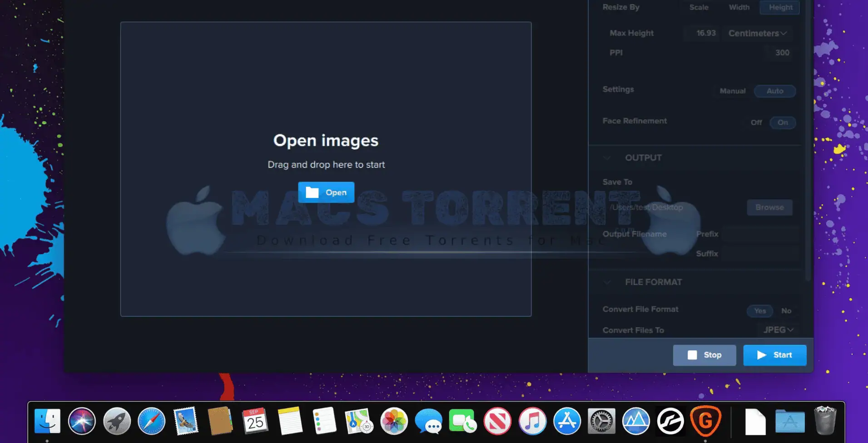Switch Settings to Auto
The height and width of the screenshot is (443, 868).
[775, 91]
